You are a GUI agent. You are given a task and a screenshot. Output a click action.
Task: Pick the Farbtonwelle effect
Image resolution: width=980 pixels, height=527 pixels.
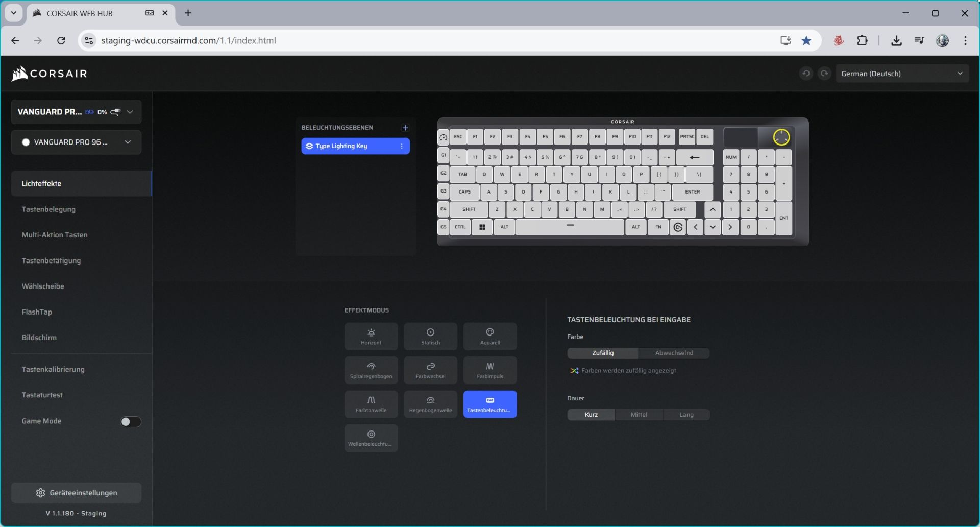[x=371, y=404]
